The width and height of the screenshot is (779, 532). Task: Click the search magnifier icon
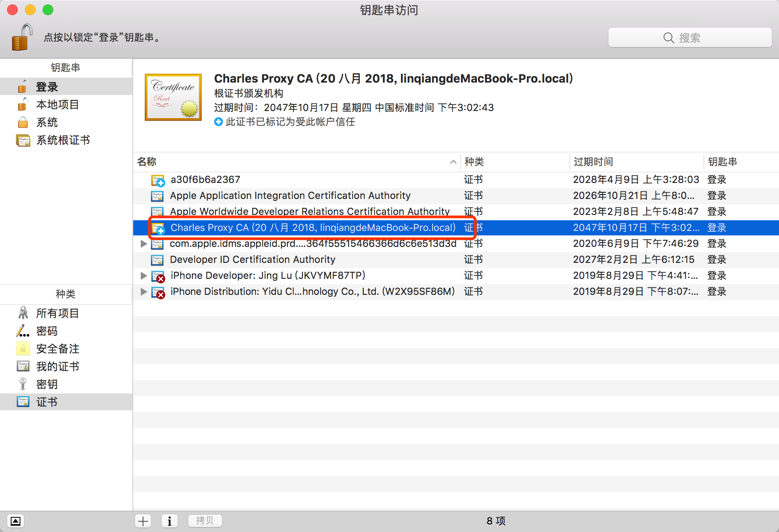tap(668, 38)
